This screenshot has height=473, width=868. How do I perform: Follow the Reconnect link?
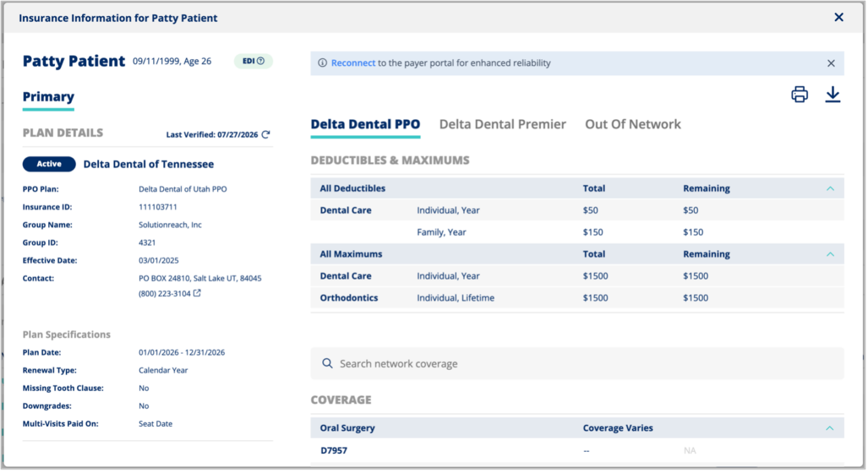[x=353, y=63]
